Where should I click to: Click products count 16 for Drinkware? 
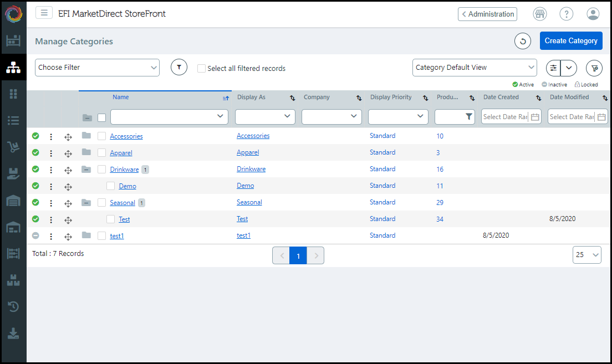(x=440, y=170)
